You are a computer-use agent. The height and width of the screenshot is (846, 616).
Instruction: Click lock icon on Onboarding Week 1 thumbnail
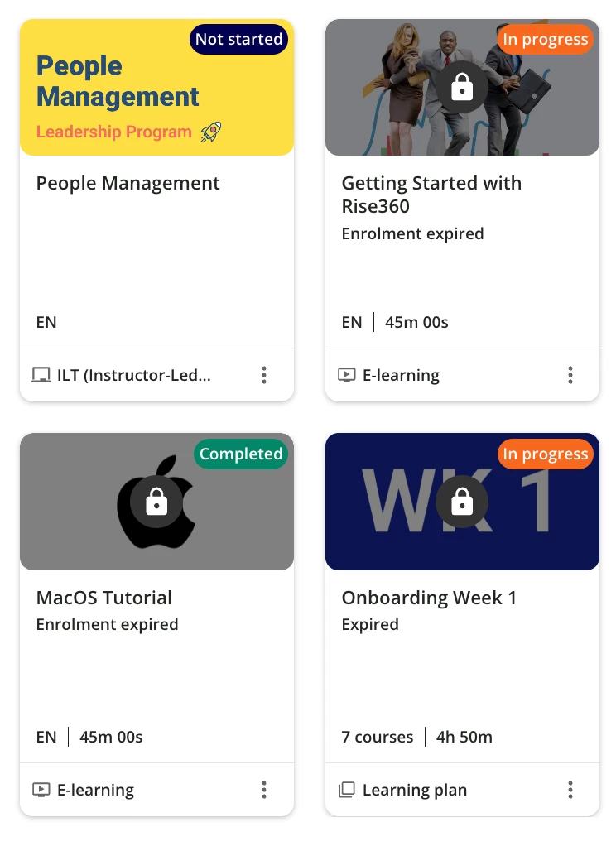[462, 502]
